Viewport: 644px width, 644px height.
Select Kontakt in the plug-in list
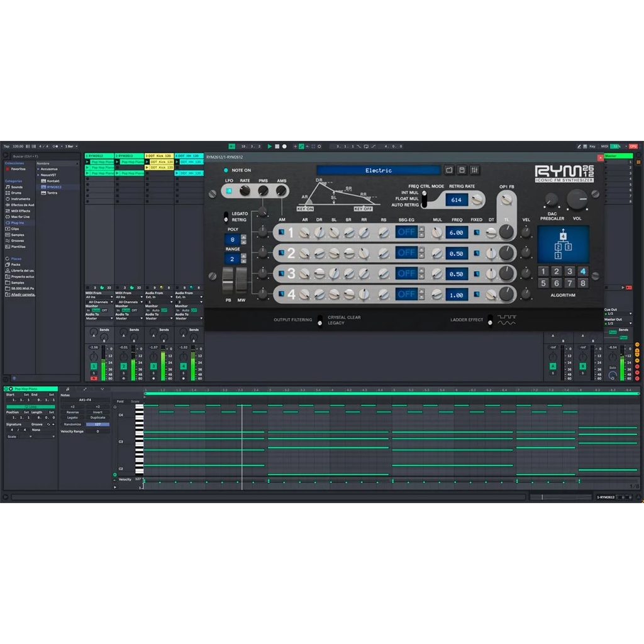pyautogui.click(x=53, y=180)
